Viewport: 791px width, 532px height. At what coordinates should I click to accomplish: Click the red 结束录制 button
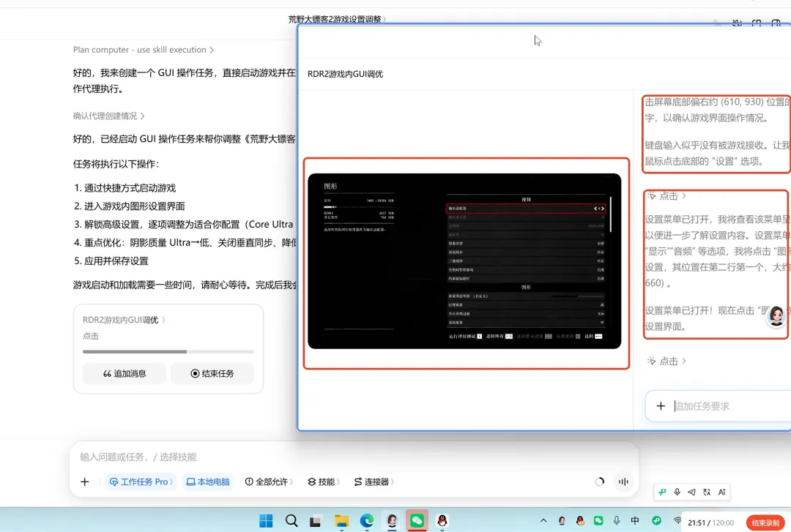(765, 523)
